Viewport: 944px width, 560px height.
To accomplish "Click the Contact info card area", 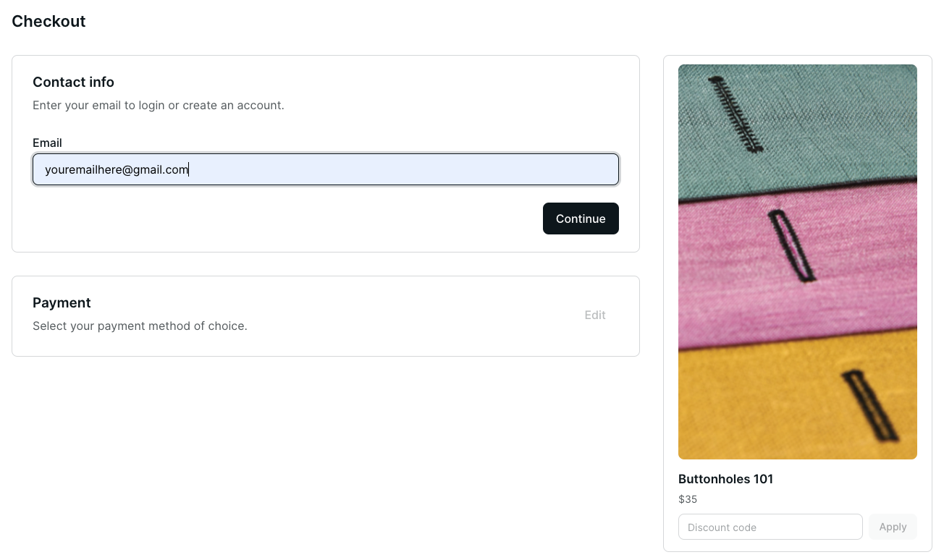I will (325, 153).
